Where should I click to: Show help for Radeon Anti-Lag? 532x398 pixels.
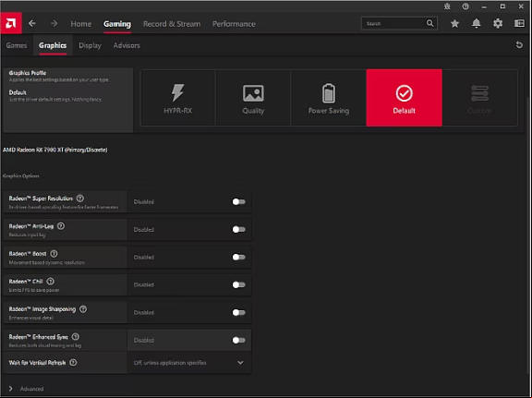[x=61, y=226]
